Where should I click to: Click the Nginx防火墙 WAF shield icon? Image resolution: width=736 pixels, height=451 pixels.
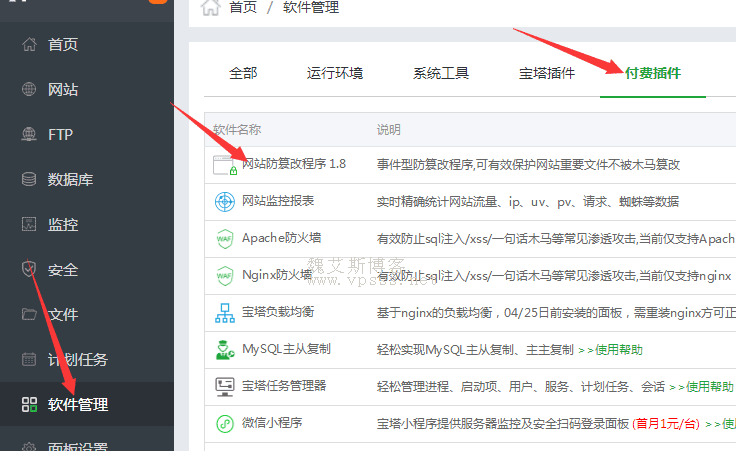click(224, 275)
